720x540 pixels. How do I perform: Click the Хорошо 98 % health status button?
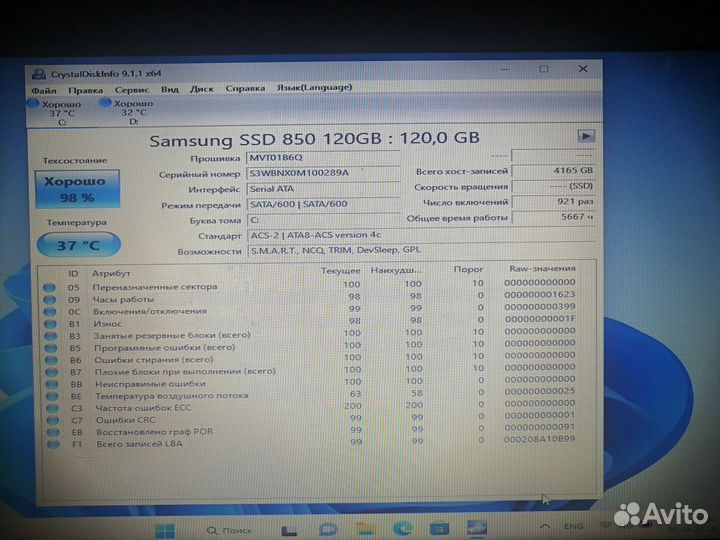tap(77, 189)
